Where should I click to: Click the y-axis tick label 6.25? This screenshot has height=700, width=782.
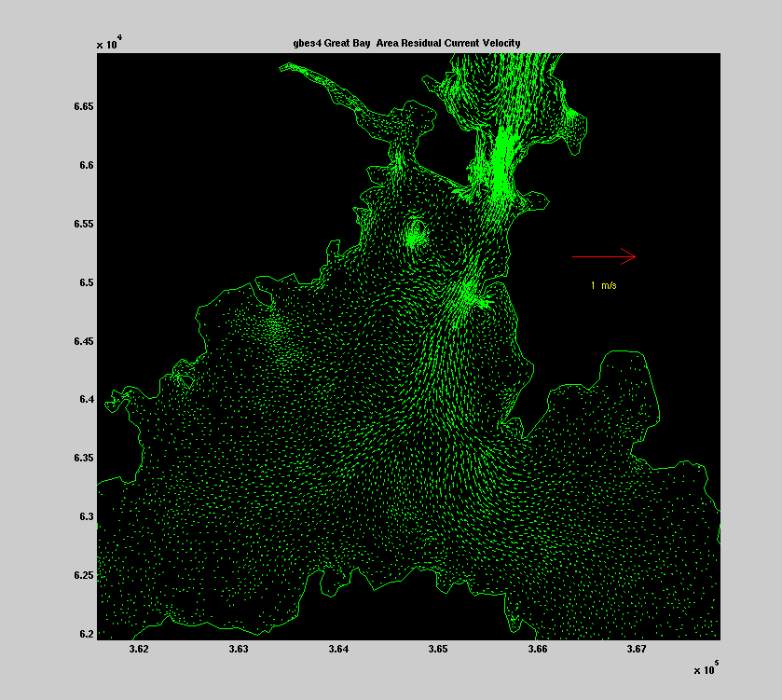pyautogui.click(x=84, y=575)
